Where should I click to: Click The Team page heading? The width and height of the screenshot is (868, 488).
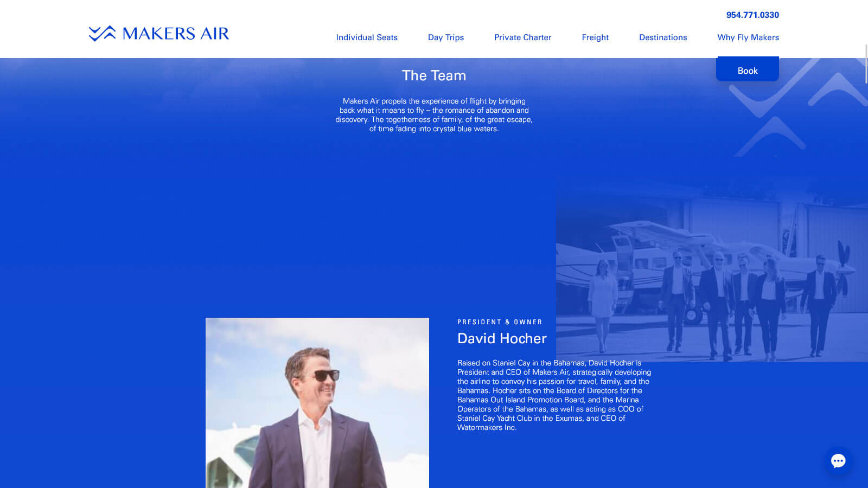434,75
